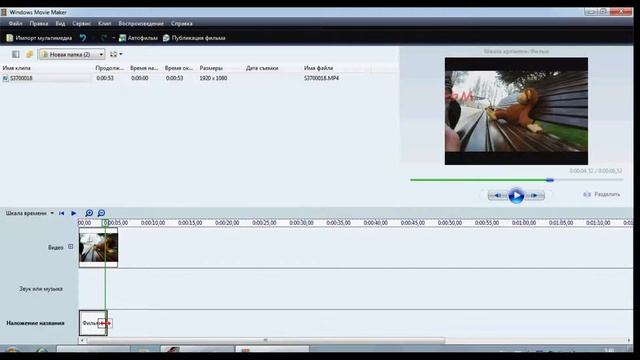Click 0:00:30,00 on the timeline ruler
This screenshot has width=640, height=360.
click(x=302, y=223)
